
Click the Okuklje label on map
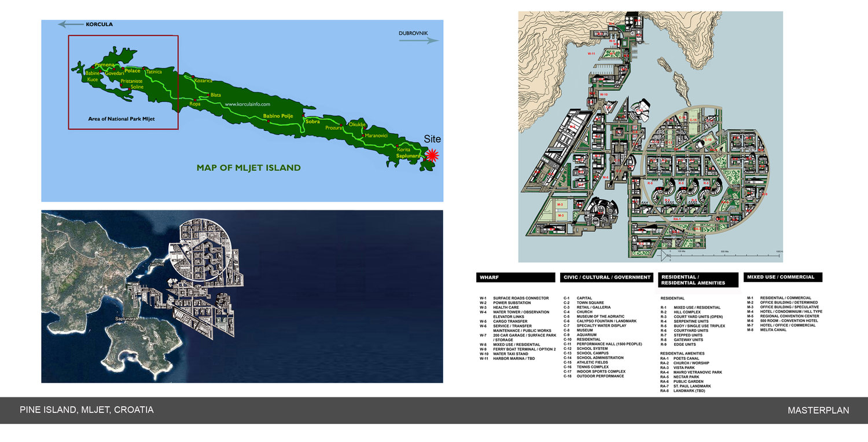pyautogui.click(x=358, y=125)
